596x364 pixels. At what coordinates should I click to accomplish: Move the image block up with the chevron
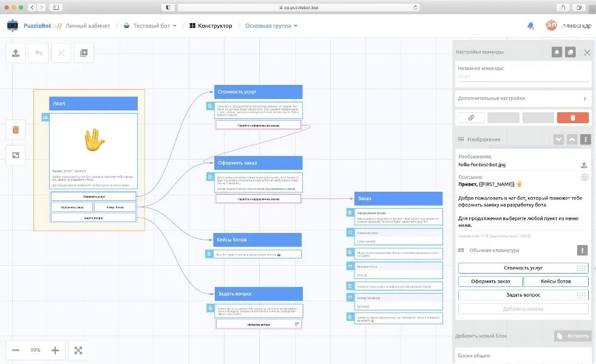pyautogui.click(x=572, y=140)
